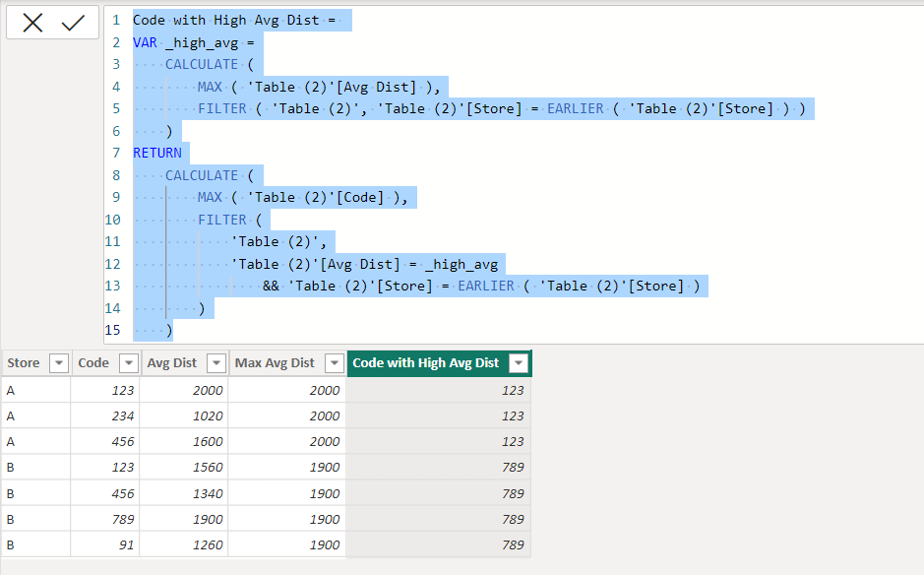Click the RETURN keyword on line 7

pos(157,153)
